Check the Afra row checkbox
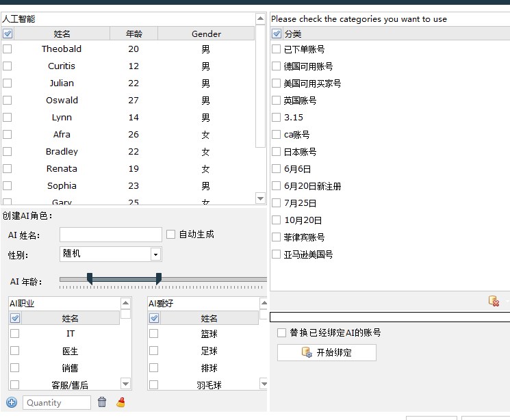This screenshot has width=510, height=420. (x=7, y=134)
